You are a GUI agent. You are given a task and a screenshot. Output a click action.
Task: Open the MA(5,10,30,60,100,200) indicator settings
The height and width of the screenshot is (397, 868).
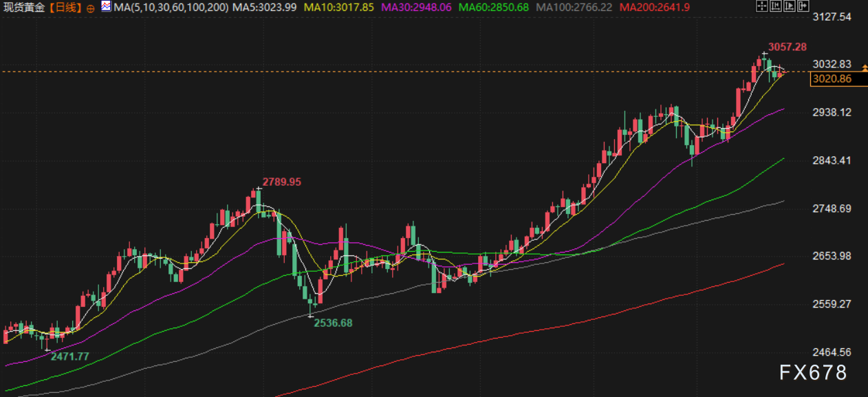[x=172, y=8]
